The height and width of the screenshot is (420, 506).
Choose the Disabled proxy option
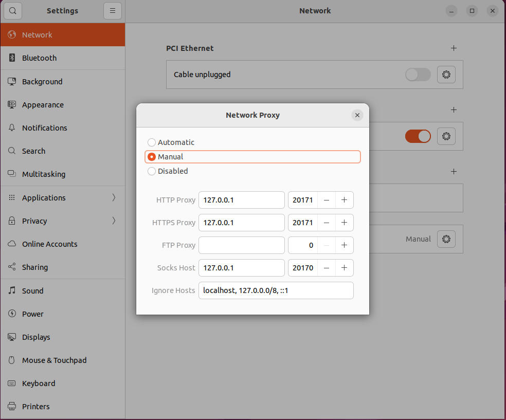152,171
